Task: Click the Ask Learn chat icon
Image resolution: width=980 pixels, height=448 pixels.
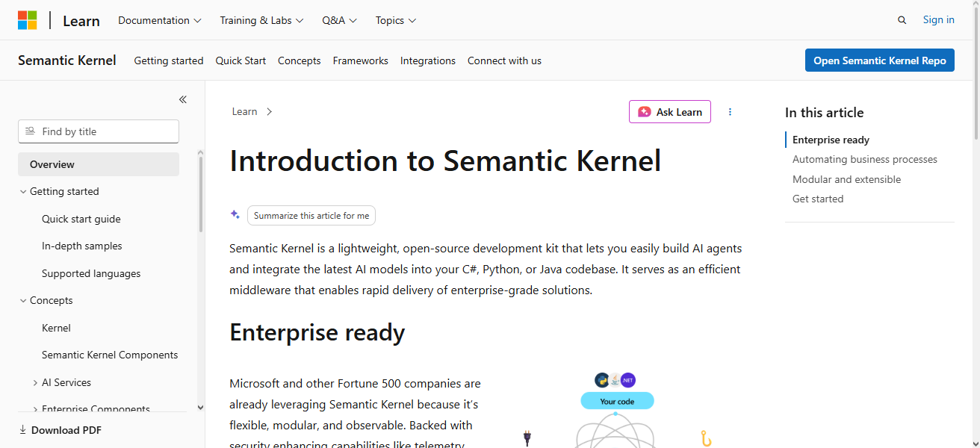Action: 644,112
